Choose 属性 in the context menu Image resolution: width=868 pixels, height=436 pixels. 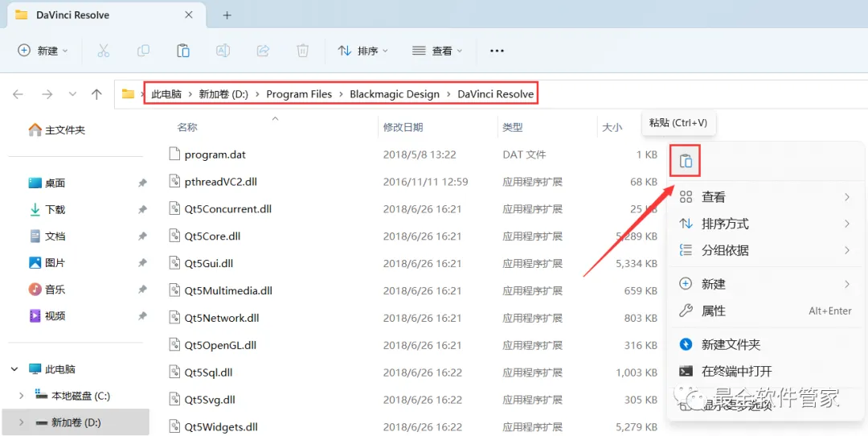pos(765,311)
